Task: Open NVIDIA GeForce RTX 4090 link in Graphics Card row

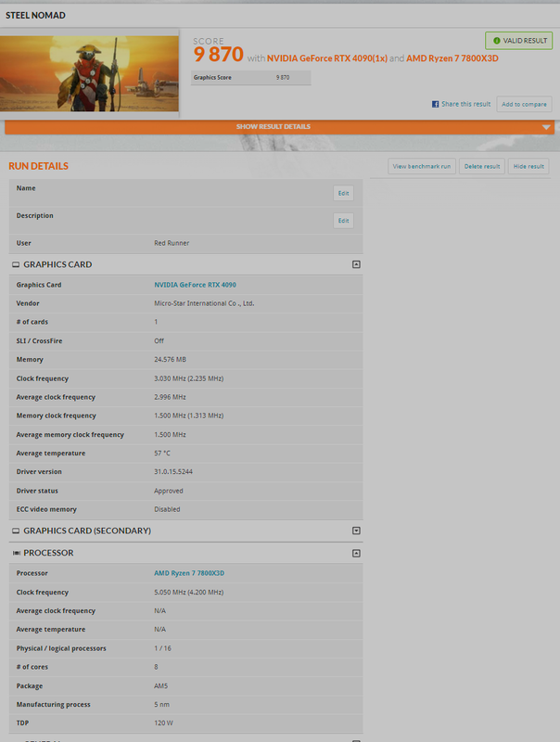Action: click(195, 285)
